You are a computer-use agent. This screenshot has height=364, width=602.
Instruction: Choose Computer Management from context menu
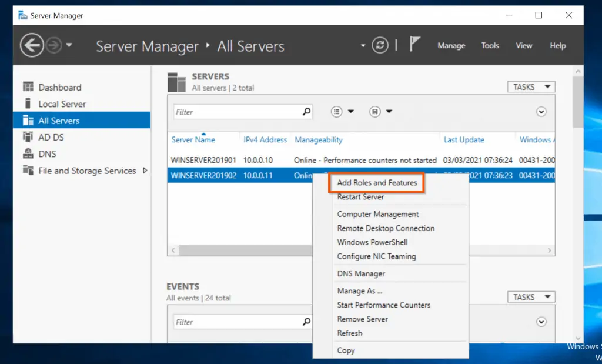[x=378, y=214]
